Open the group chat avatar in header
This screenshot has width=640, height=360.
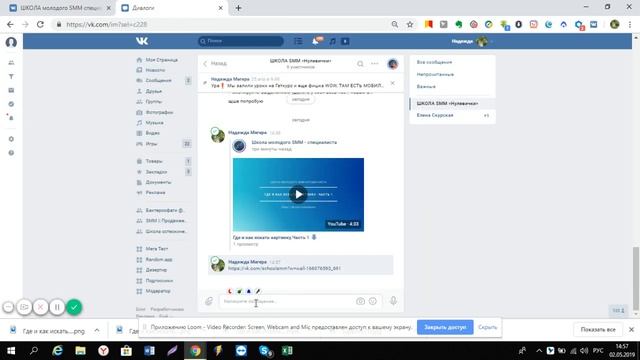393,64
